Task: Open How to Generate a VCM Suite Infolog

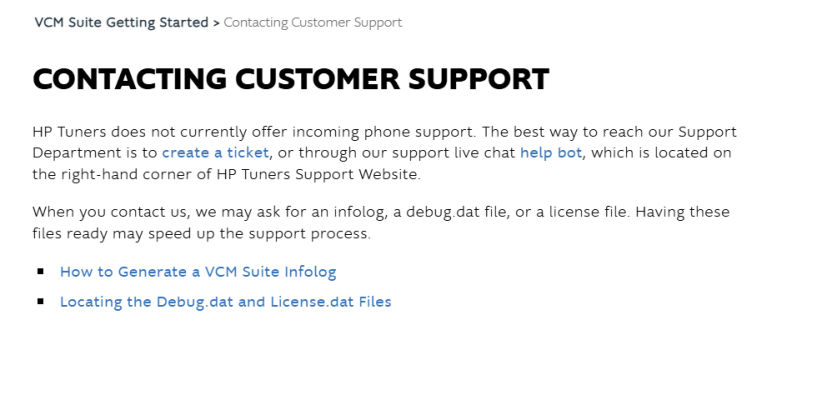Action: coord(198,272)
